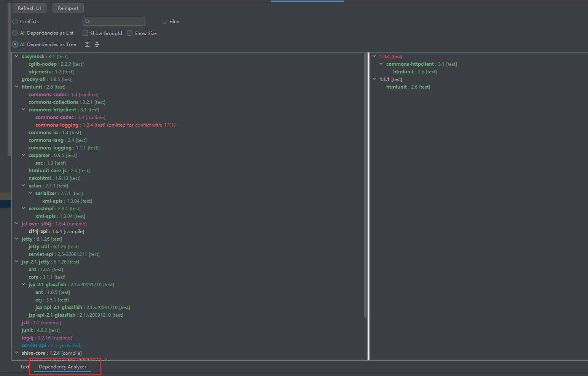Select the conflicting commons-logging 1.0.4 entry
This screenshot has width=588, height=376.
point(57,125)
